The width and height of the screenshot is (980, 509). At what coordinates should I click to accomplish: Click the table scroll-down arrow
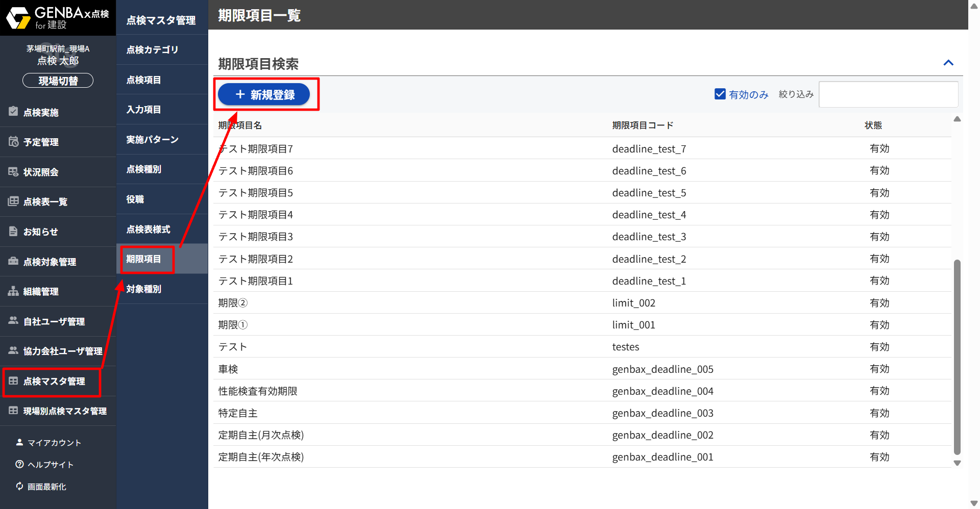(x=957, y=463)
